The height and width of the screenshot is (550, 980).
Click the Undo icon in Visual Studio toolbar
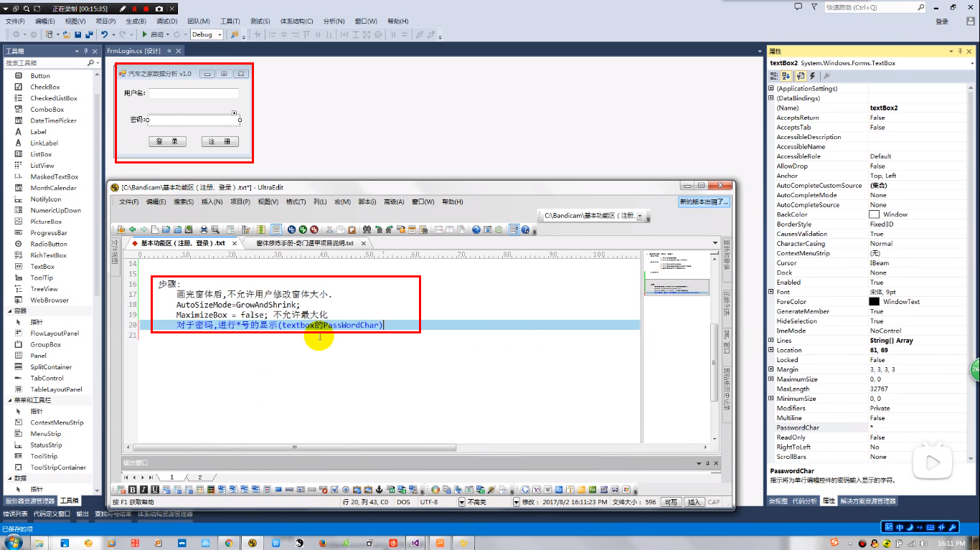coord(105,34)
